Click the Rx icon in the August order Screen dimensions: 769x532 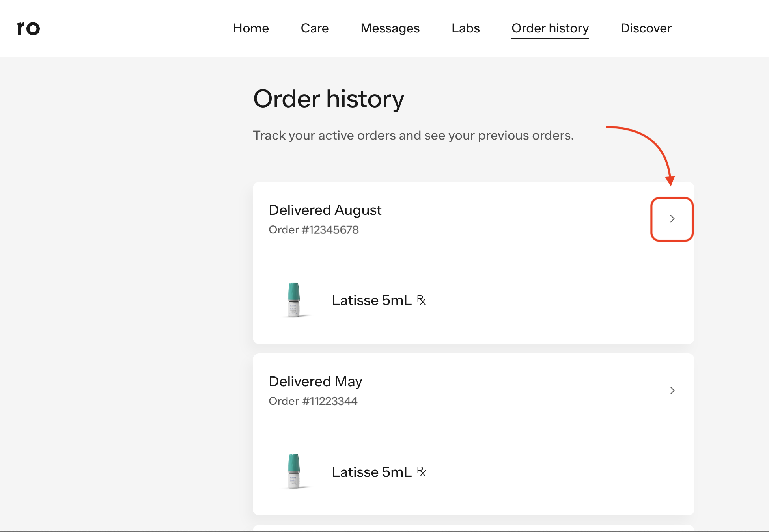click(x=422, y=300)
